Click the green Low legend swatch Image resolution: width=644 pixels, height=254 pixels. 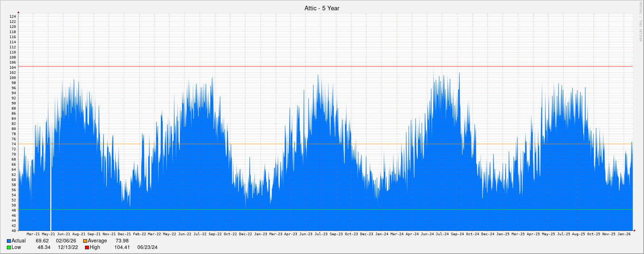pyautogui.click(x=9, y=247)
